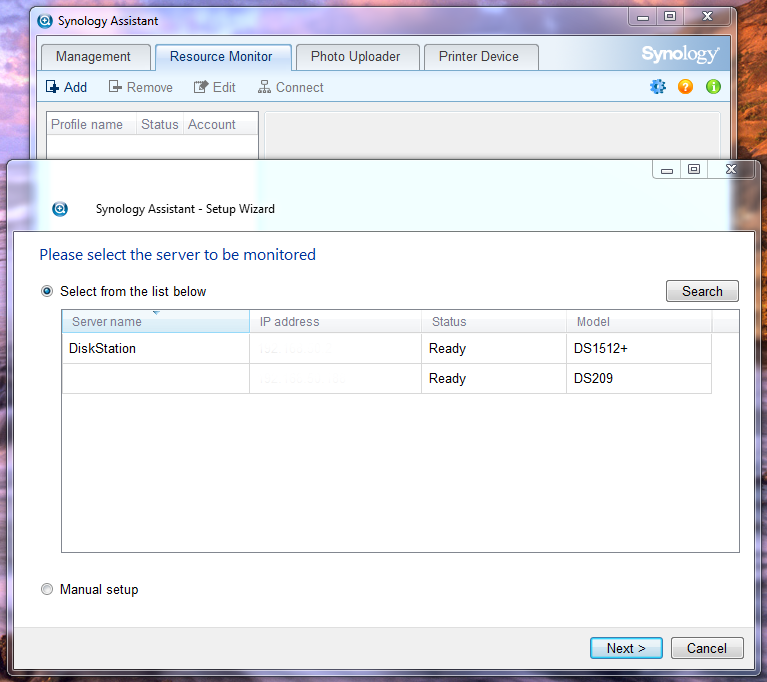
Task: Click Status column header in profile list
Action: tap(160, 124)
